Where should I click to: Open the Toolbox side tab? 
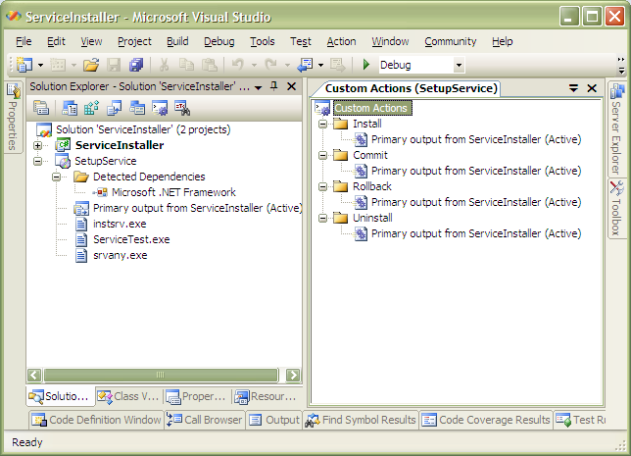point(616,208)
